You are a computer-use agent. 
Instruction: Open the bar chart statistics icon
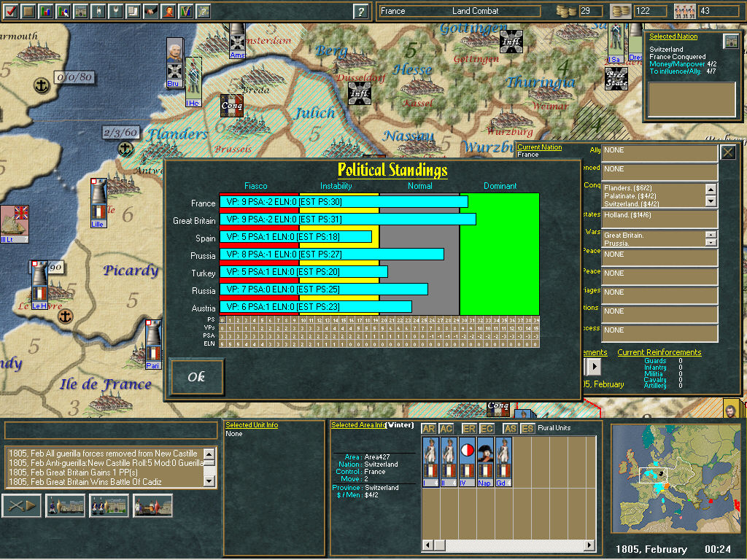pyautogui.click(x=46, y=12)
